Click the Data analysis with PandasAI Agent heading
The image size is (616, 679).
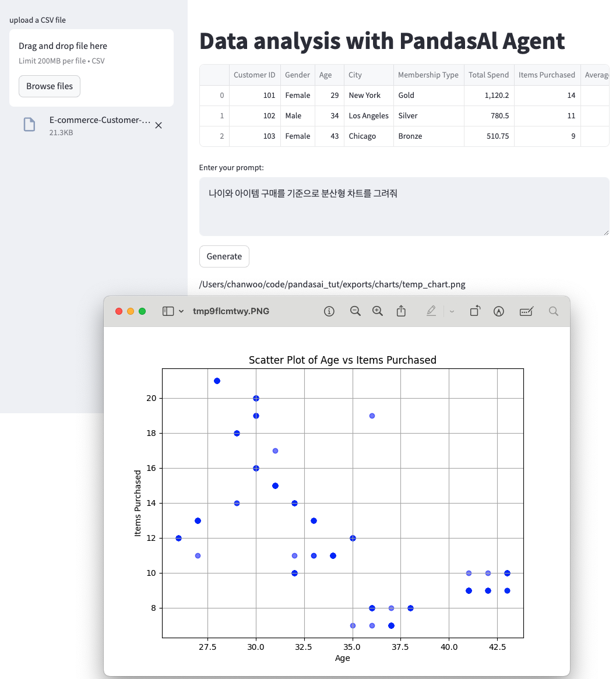(382, 41)
